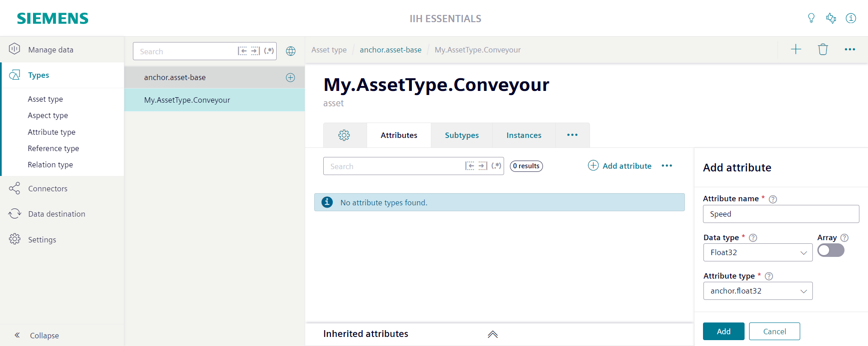868x346 pixels.
Task: Open Relation type submenu item
Action: [x=50, y=165]
